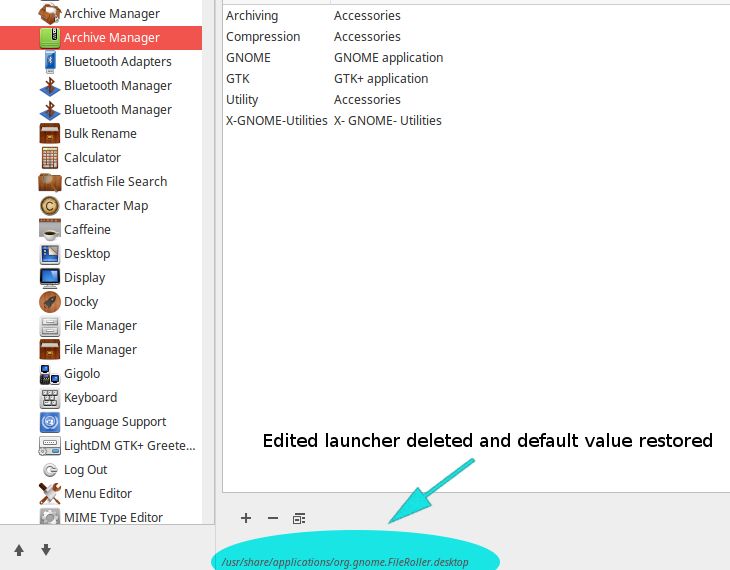The width and height of the screenshot is (730, 570).
Task: Click the brown package Archive Manager icon
Action: 50,14
